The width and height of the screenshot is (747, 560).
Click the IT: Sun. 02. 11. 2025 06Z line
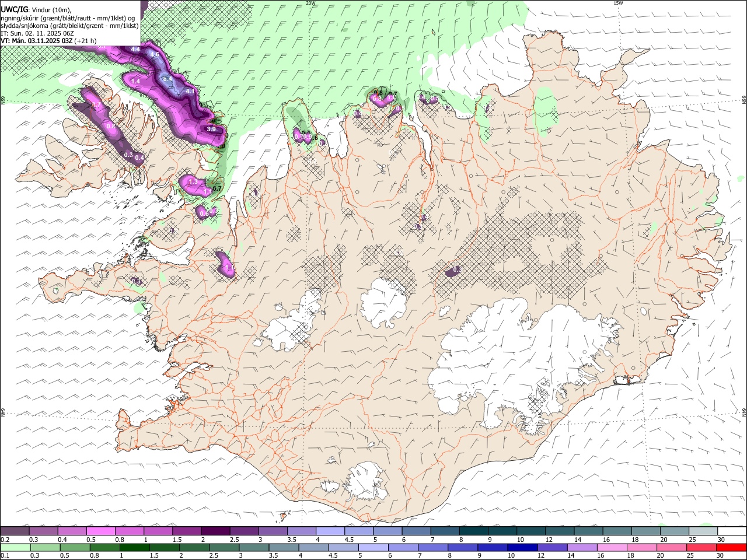[x=37, y=33]
